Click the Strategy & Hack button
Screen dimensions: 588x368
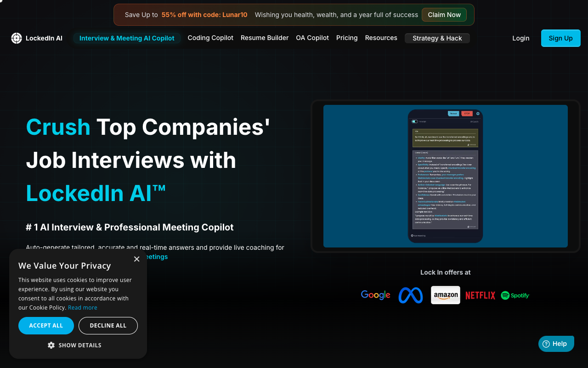pos(437,38)
